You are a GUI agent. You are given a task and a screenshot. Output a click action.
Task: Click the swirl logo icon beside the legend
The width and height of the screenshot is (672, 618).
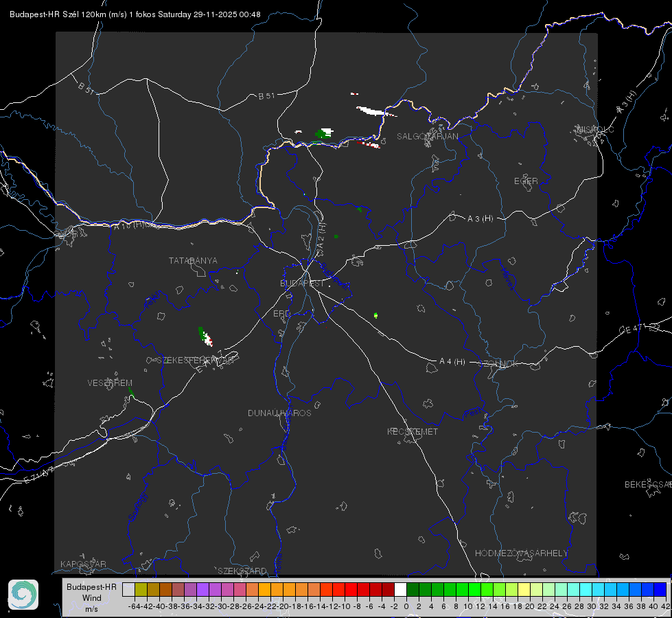23,595
